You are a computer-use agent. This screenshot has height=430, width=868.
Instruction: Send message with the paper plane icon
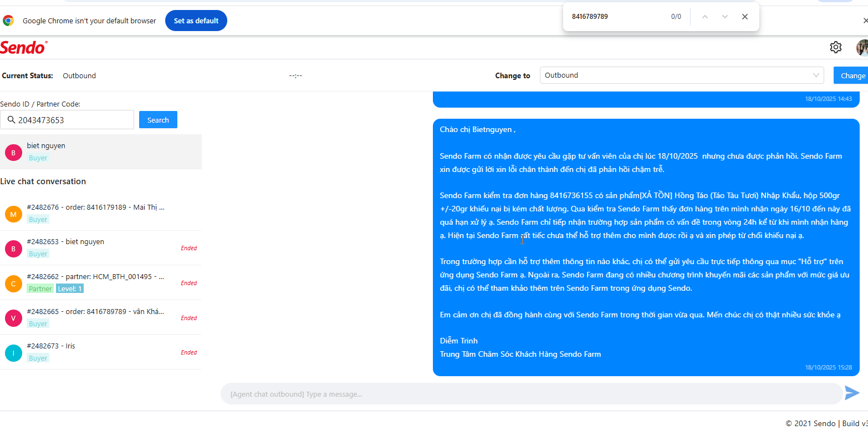(852, 393)
